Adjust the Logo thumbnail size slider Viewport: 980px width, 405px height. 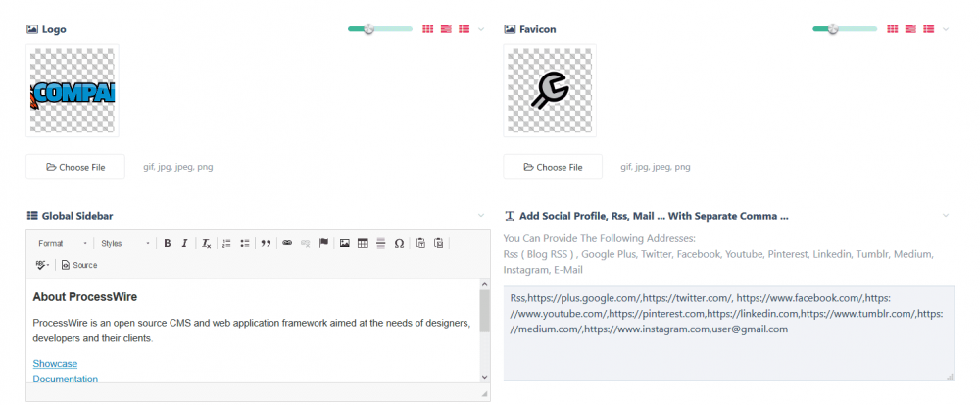click(x=368, y=28)
